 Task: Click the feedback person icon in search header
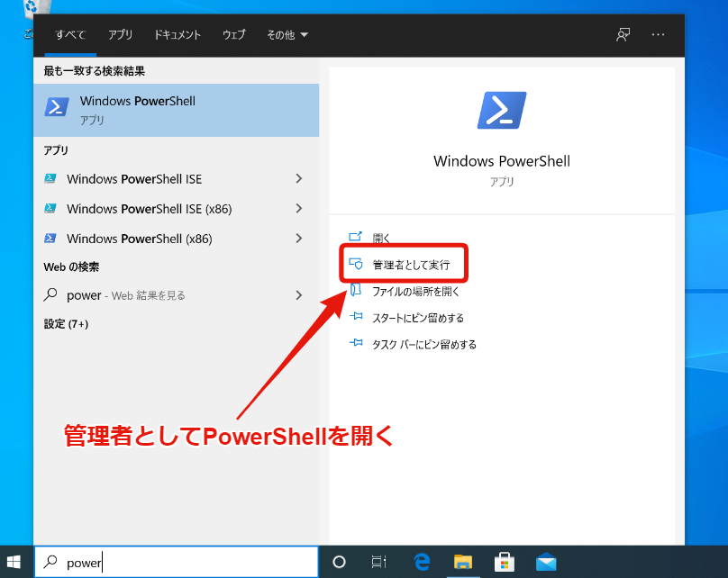(623, 35)
